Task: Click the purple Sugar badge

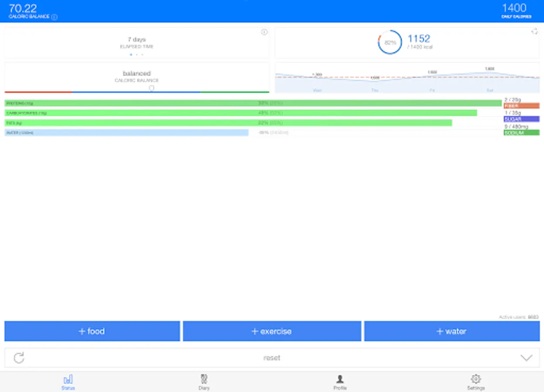Action: click(x=521, y=119)
